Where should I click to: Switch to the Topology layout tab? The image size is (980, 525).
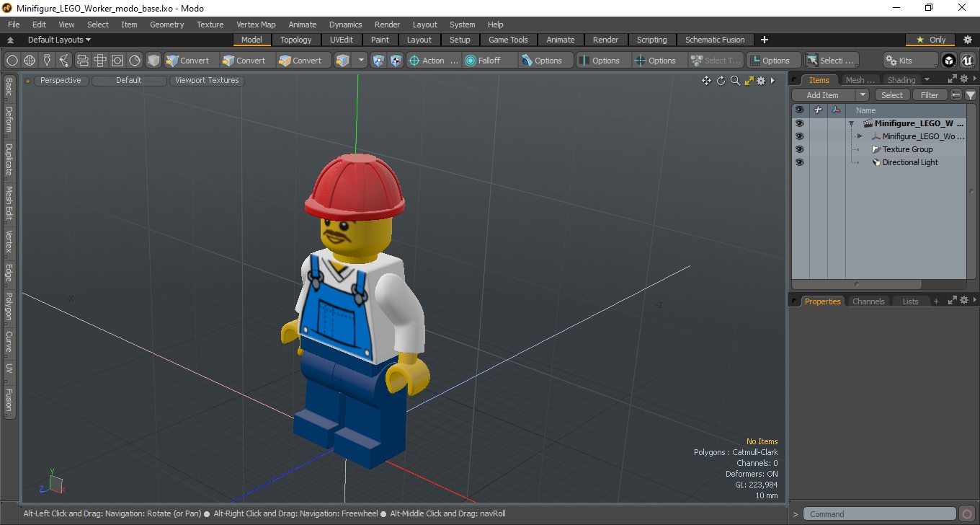click(x=296, y=40)
